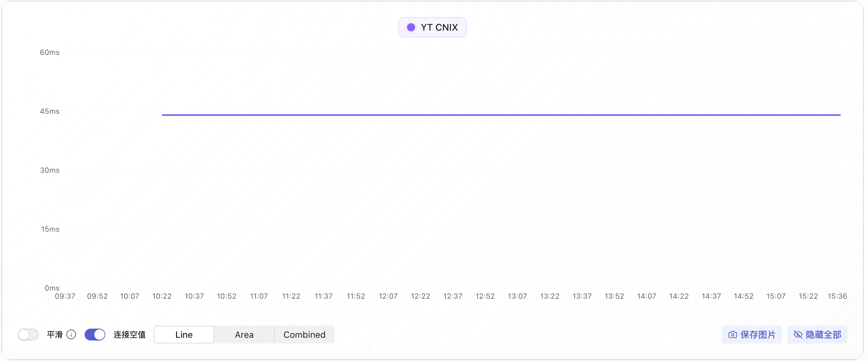Click the crossed-eye icon in 隐藏全部

tap(798, 334)
